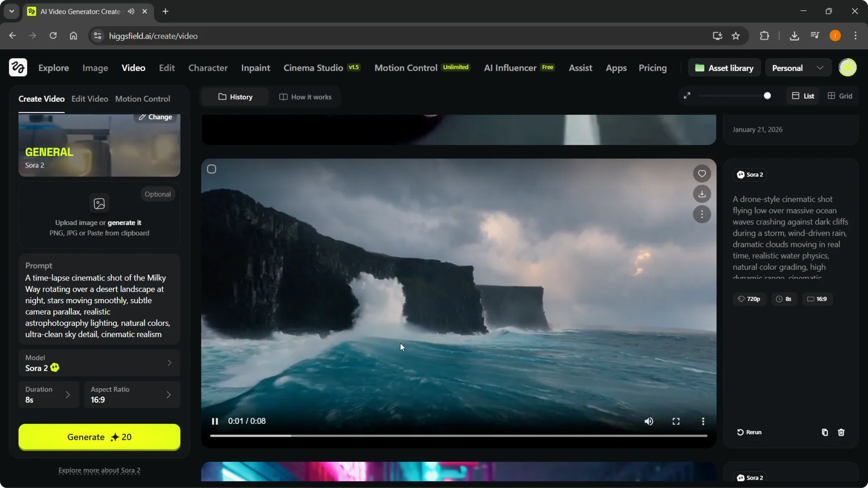Open the Aspect Ratio 16:9 selector

pyautogui.click(x=132, y=394)
